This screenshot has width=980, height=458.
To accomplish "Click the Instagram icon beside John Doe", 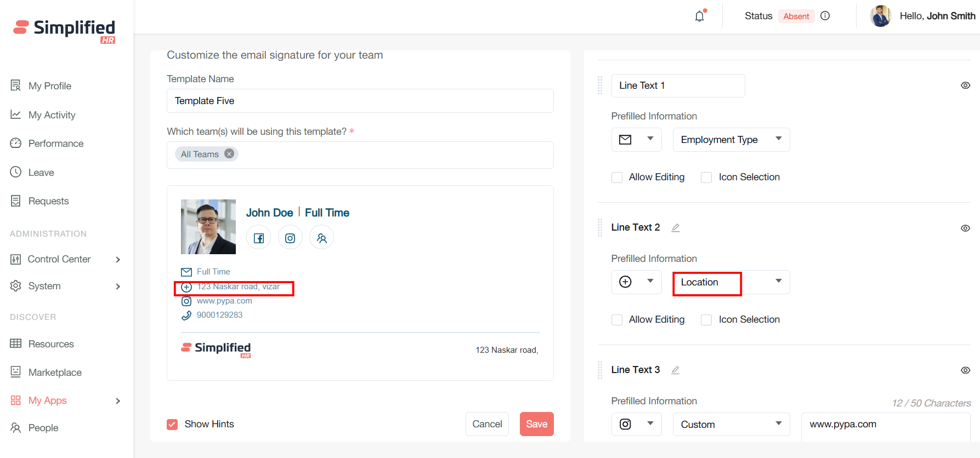I will (x=290, y=238).
